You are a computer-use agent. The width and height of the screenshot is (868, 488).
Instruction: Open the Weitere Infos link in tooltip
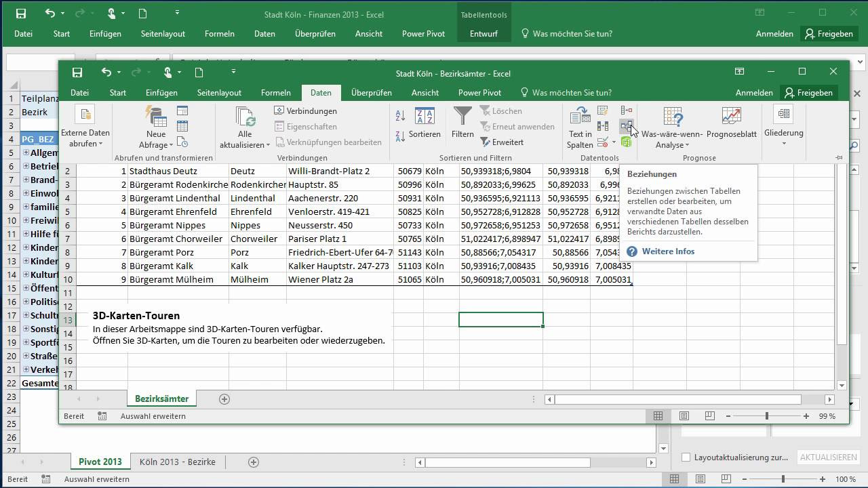coord(668,251)
